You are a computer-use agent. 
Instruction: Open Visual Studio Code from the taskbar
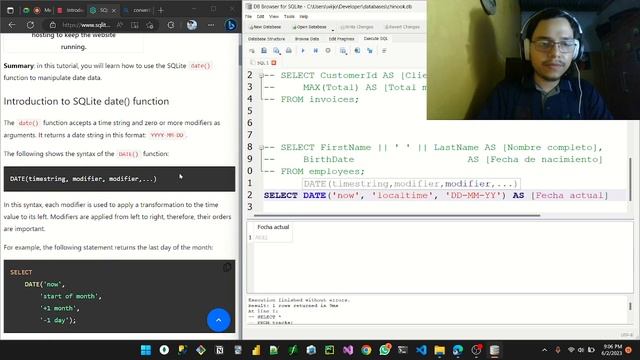click(421, 350)
